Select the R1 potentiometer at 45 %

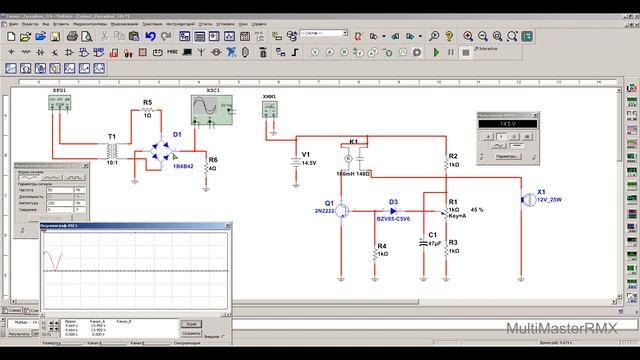click(x=446, y=211)
